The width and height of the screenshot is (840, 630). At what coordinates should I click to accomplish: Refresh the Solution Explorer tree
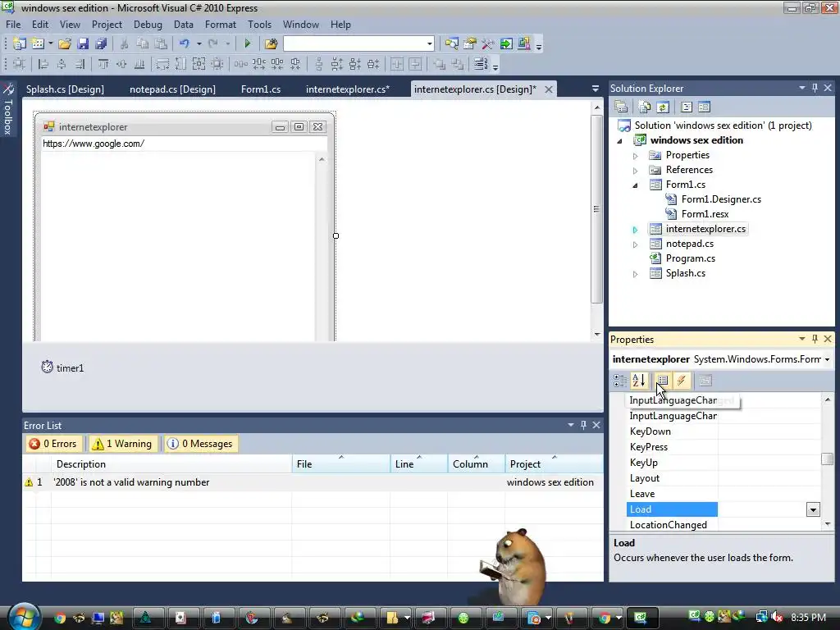coord(663,107)
